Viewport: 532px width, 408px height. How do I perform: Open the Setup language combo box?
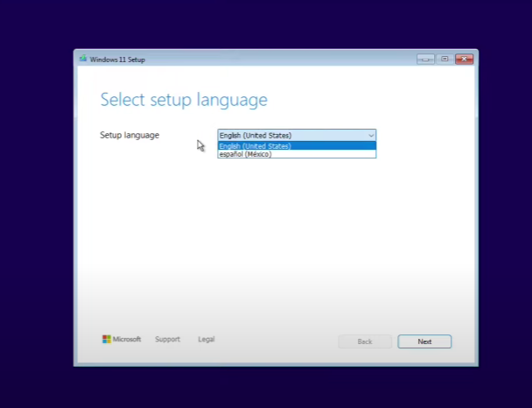point(297,135)
